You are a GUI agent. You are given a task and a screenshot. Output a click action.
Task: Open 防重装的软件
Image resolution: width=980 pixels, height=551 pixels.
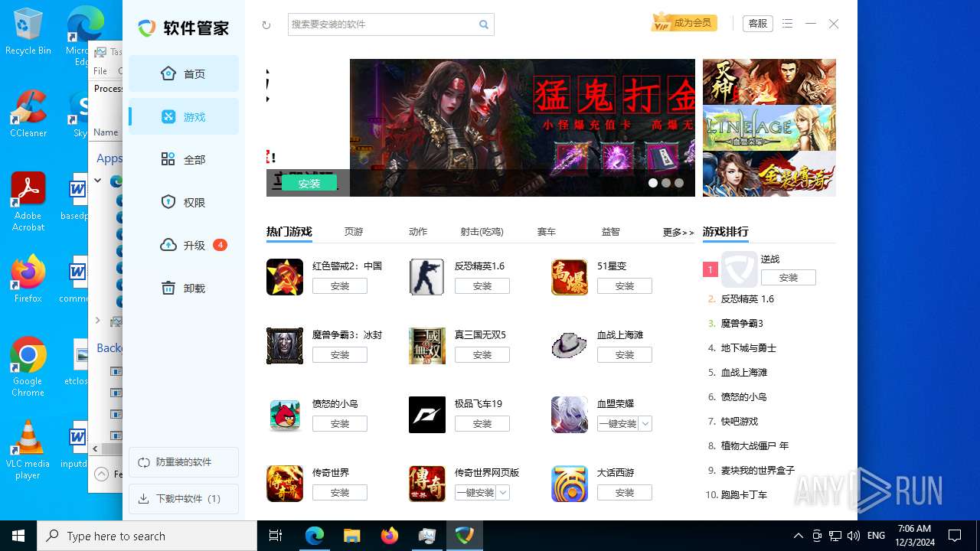tap(184, 462)
